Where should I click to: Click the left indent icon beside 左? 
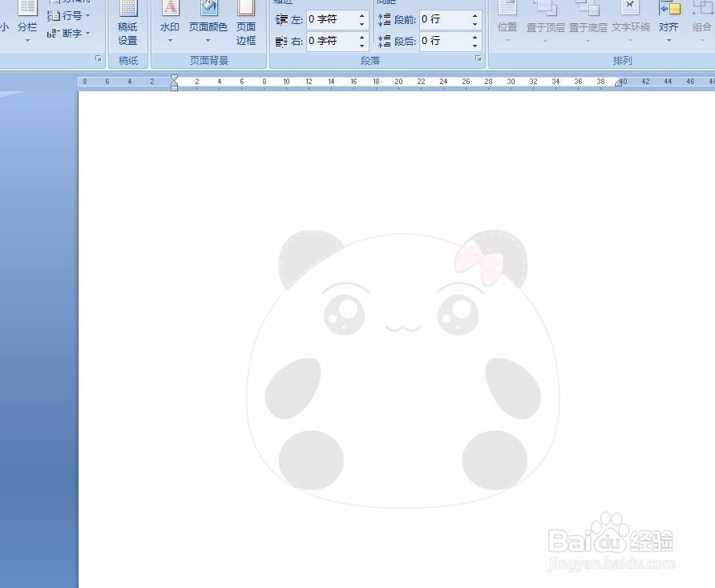(x=282, y=19)
